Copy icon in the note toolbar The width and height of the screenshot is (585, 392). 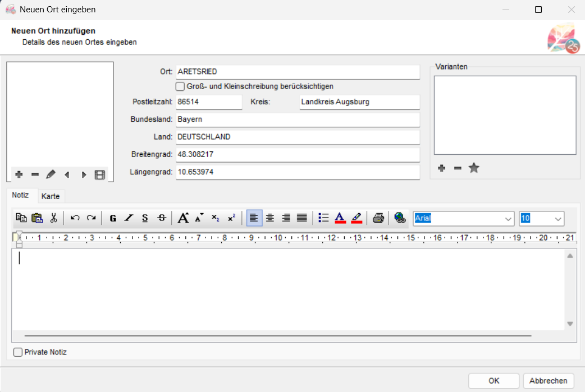pos(21,218)
